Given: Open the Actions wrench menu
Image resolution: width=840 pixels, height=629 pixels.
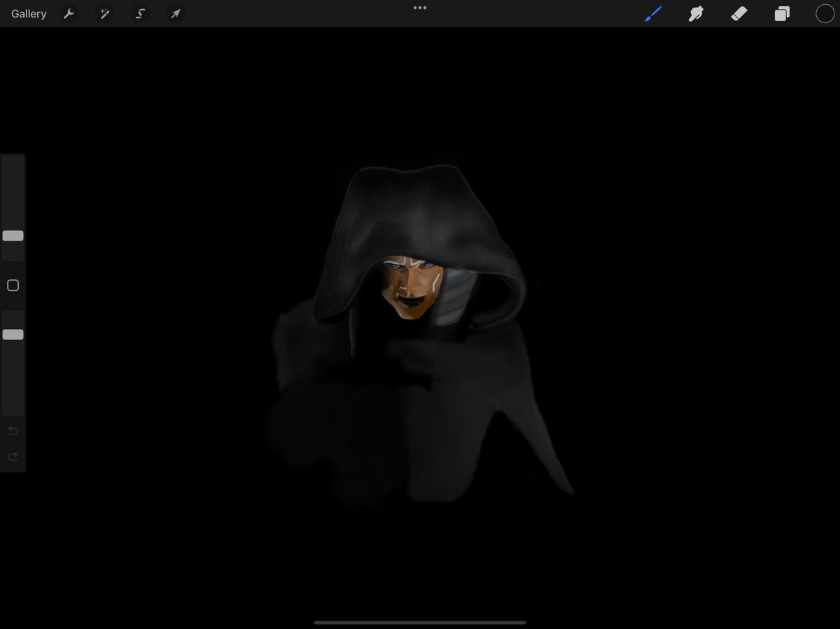Looking at the screenshot, I should pos(69,13).
